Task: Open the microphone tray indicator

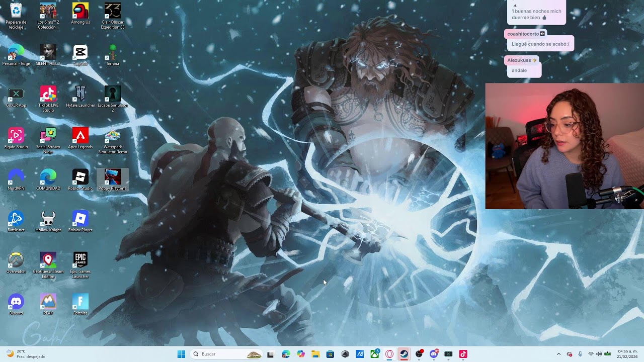Action: click(580, 354)
